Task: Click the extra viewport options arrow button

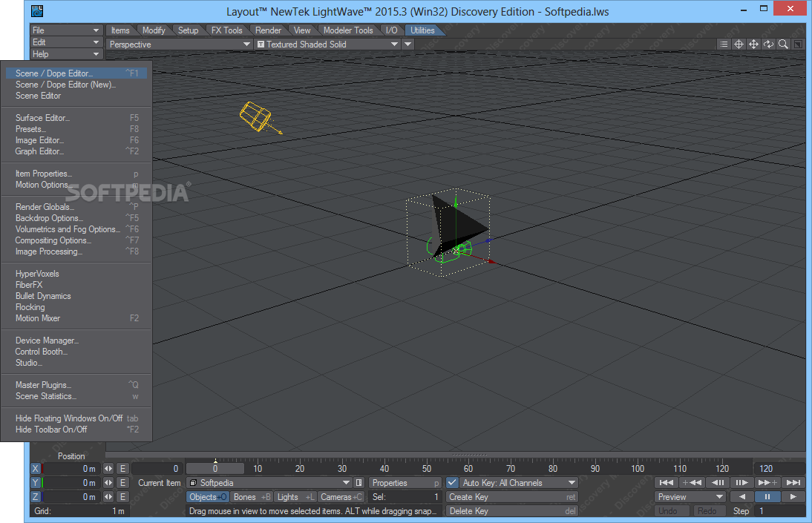Action: 408,45
